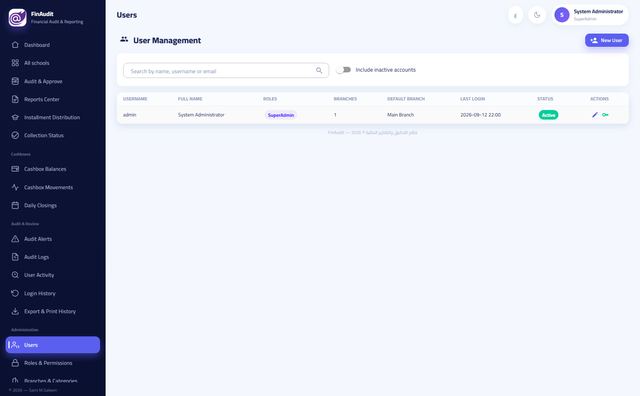This screenshot has width=640, height=396.
Task: Click the last login date 2026-09-12
Action: (480, 115)
